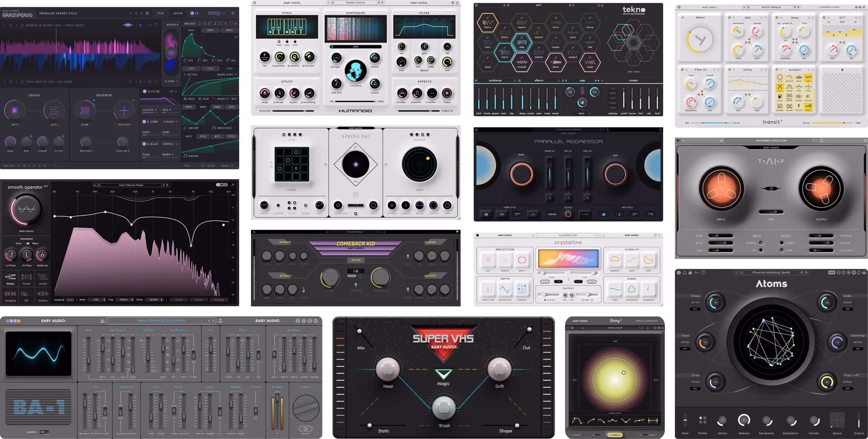
Task: Open the Focus panel in Smooth Operator
Action: pyautogui.click(x=26, y=279)
